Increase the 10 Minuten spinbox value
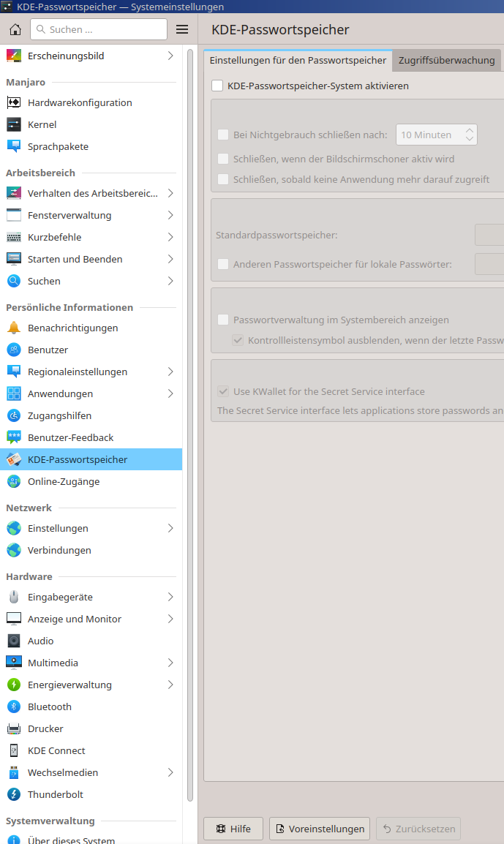 (x=470, y=130)
